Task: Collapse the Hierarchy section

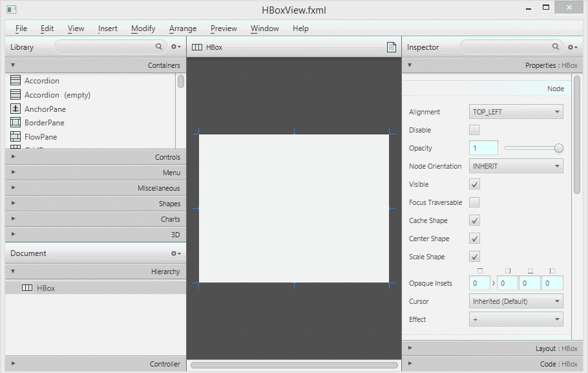Action: tap(96, 272)
